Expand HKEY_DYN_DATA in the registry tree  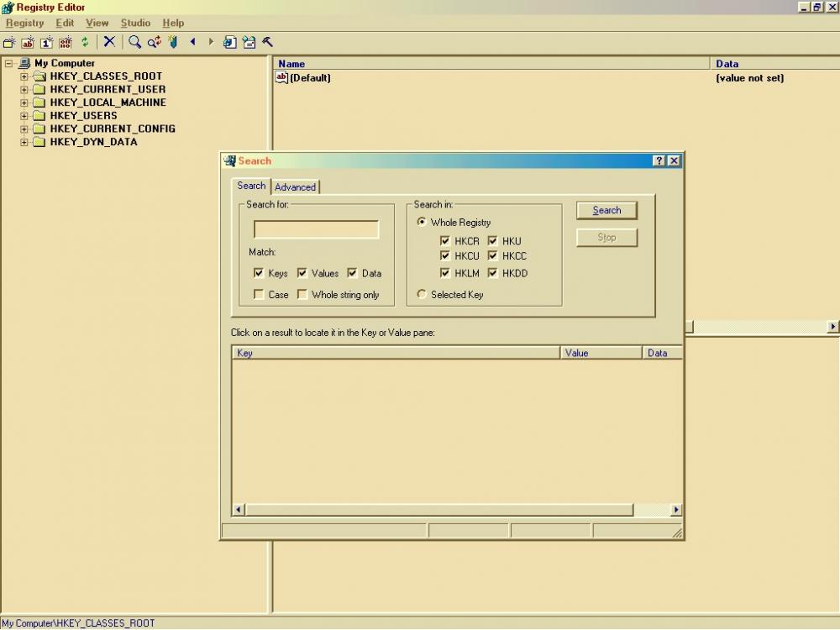(x=24, y=141)
